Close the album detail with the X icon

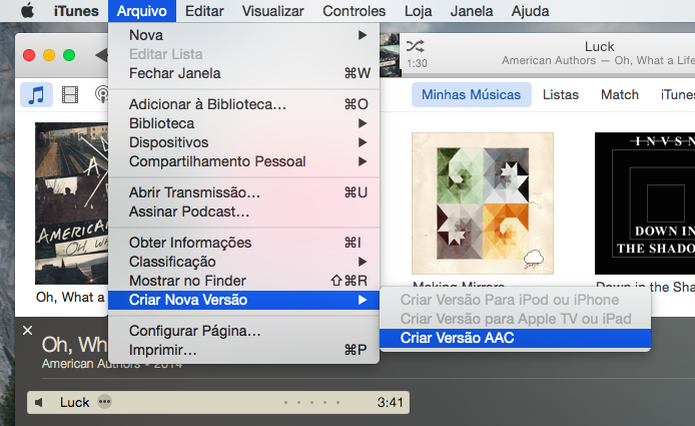coord(27,330)
